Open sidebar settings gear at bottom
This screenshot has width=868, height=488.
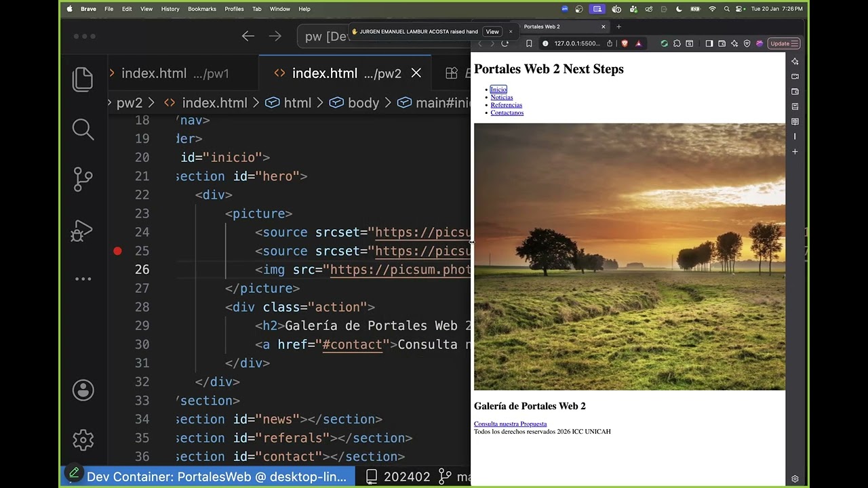tap(795, 479)
